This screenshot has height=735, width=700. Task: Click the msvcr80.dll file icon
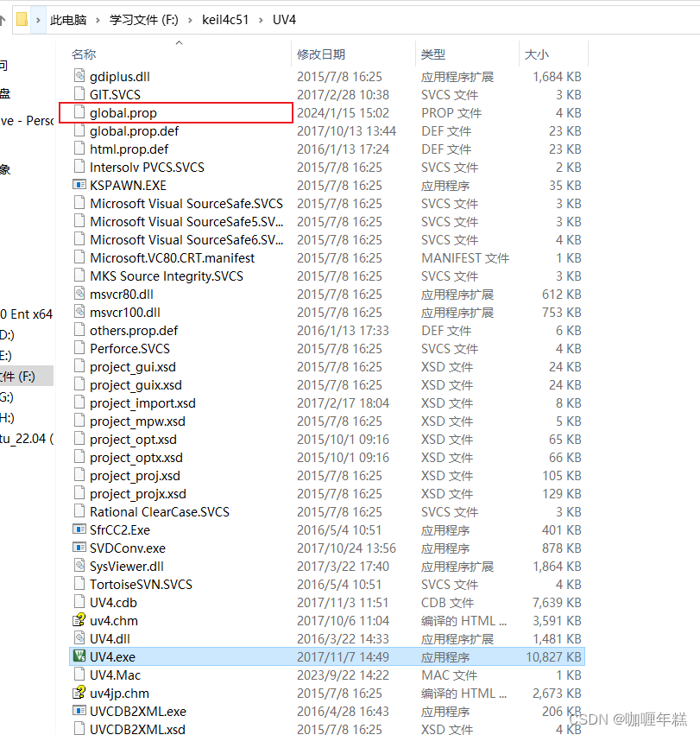coord(79,294)
